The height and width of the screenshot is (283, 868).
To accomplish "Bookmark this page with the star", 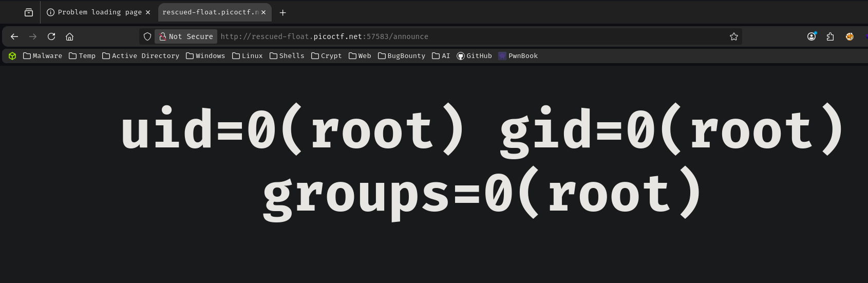I will (734, 36).
